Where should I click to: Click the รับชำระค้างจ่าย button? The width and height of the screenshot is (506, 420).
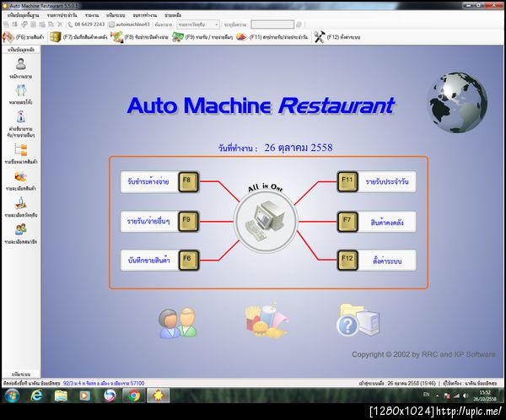149,182
